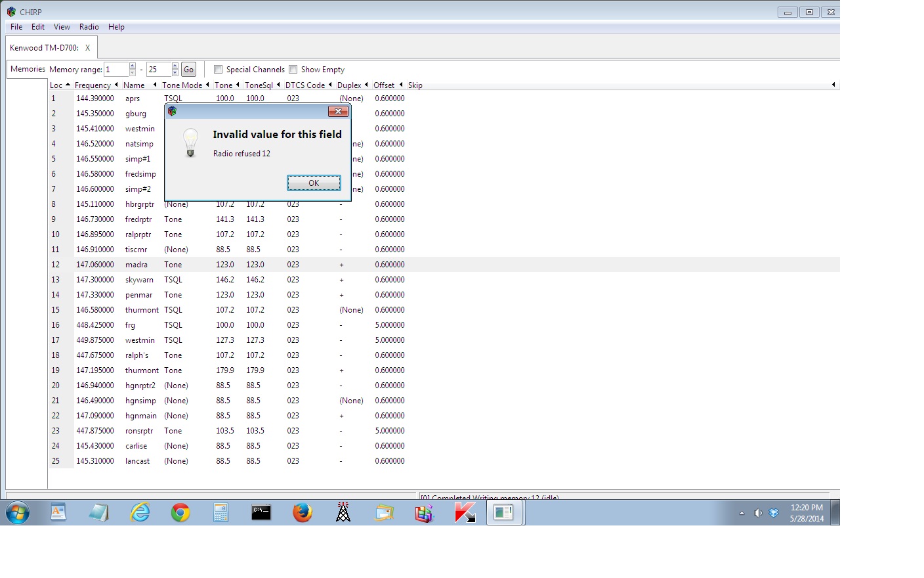
Task: Click the CHIRP icon in the title bar
Action: [x=11, y=12]
